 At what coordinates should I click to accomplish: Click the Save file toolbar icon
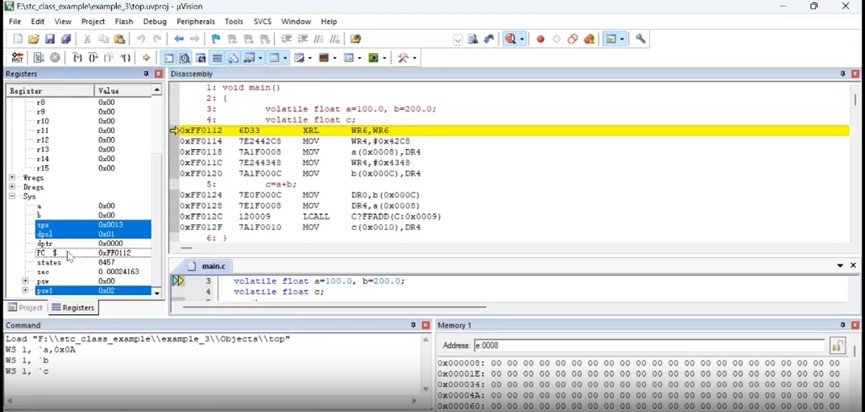coord(50,39)
